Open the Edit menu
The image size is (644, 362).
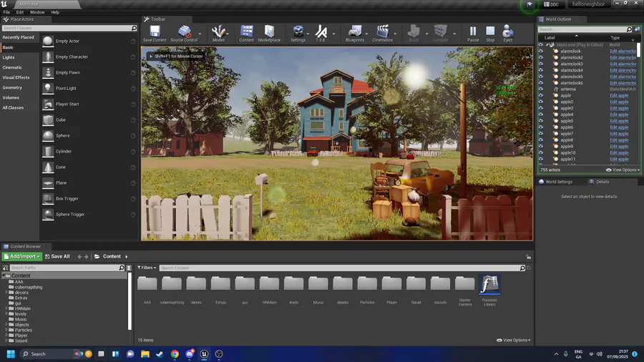pos(20,12)
